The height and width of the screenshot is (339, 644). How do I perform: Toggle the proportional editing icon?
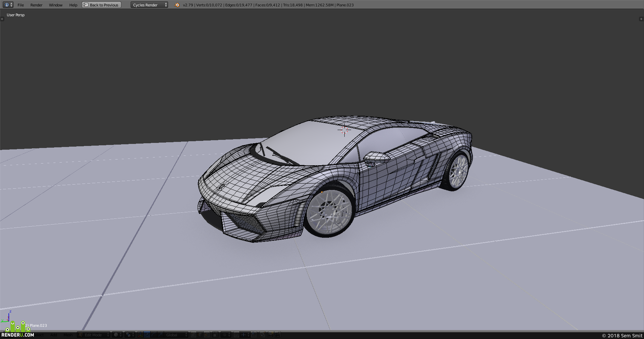(x=226, y=335)
